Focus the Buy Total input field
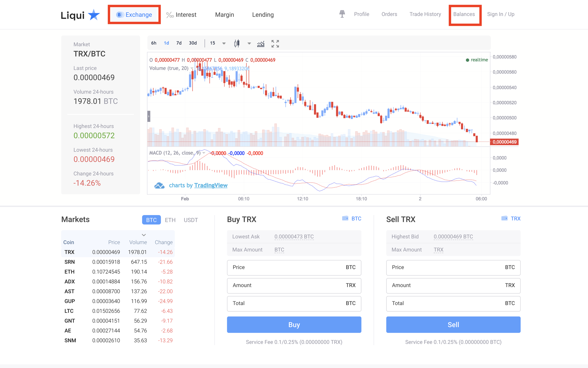Screen dimensions: 588x368 click(294, 304)
